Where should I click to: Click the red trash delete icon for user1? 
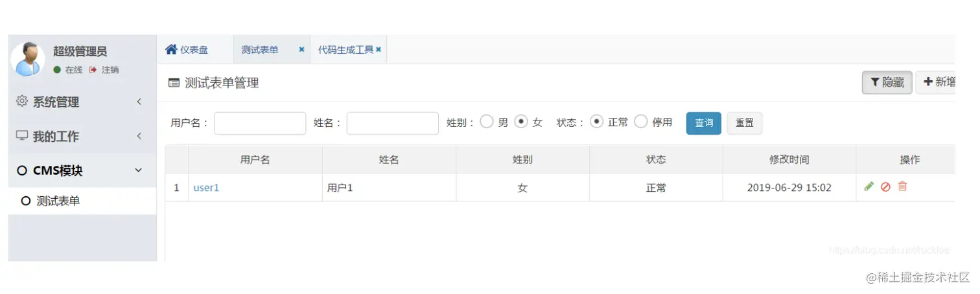point(902,187)
